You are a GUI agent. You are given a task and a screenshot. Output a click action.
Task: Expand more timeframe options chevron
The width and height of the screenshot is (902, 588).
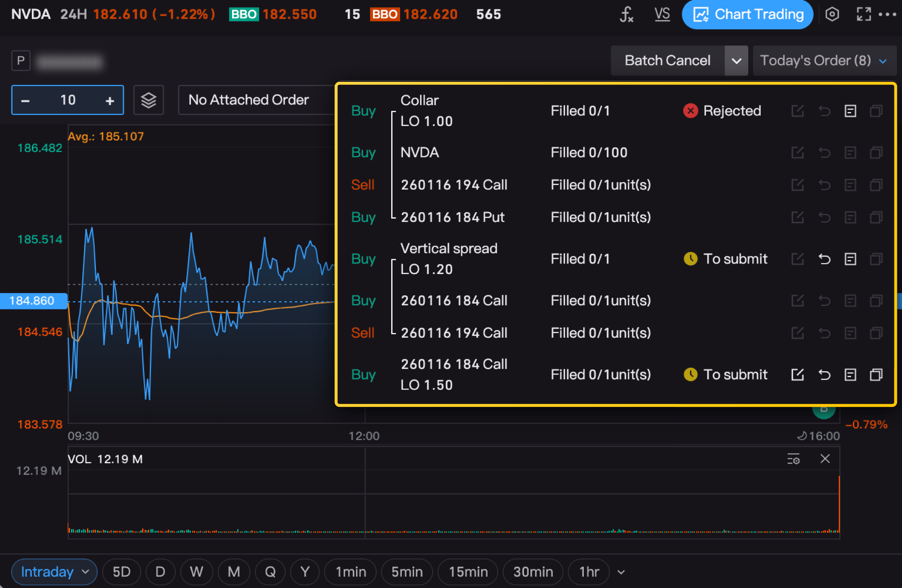point(621,572)
